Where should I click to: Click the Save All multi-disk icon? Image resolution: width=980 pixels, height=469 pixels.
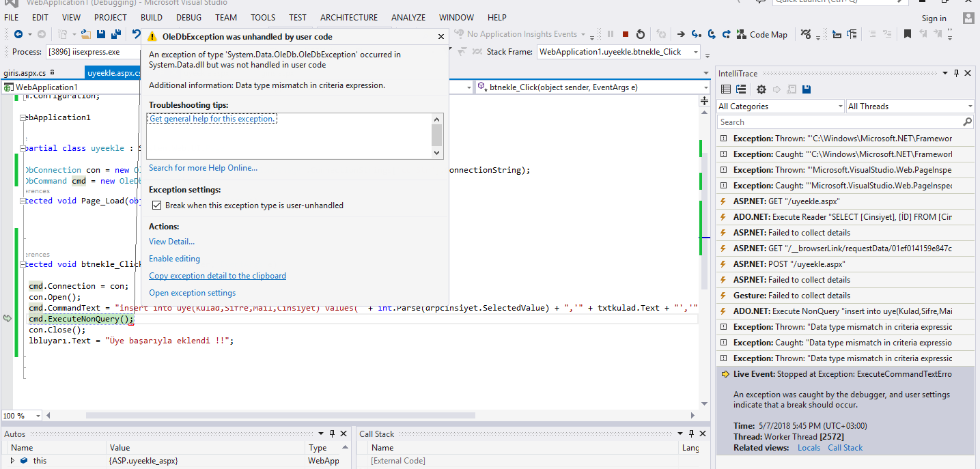tap(116, 34)
